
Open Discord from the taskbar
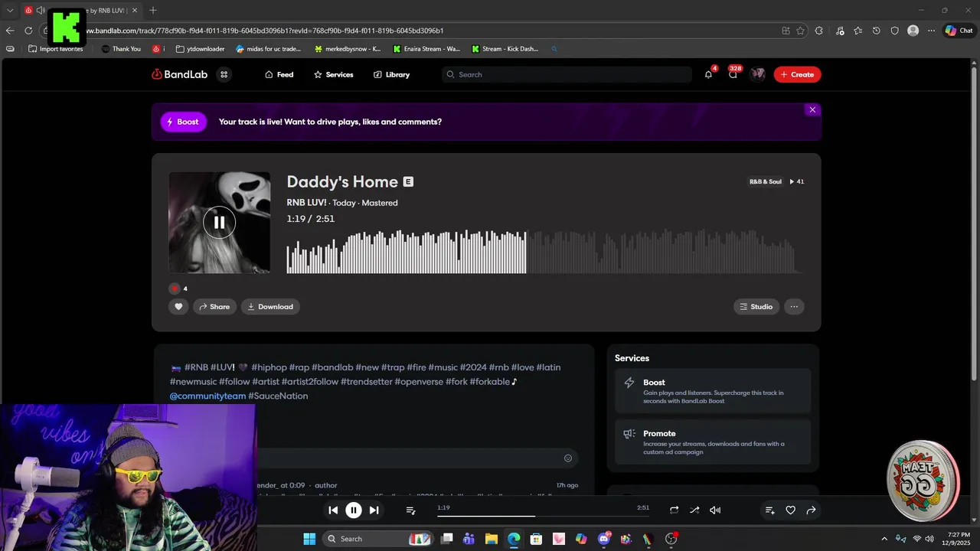(604, 539)
